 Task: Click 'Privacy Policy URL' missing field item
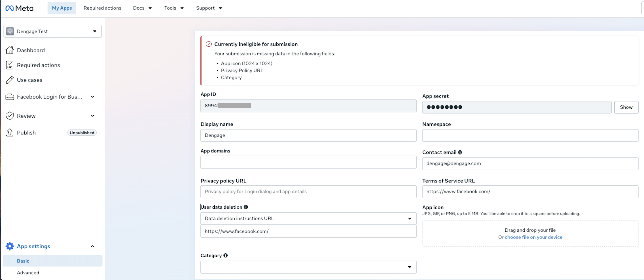242,70
